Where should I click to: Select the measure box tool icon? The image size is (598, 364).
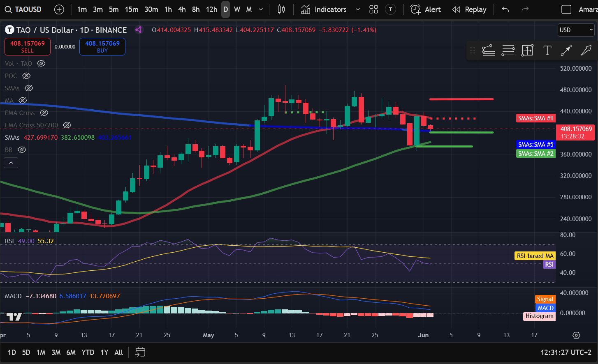tap(527, 51)
